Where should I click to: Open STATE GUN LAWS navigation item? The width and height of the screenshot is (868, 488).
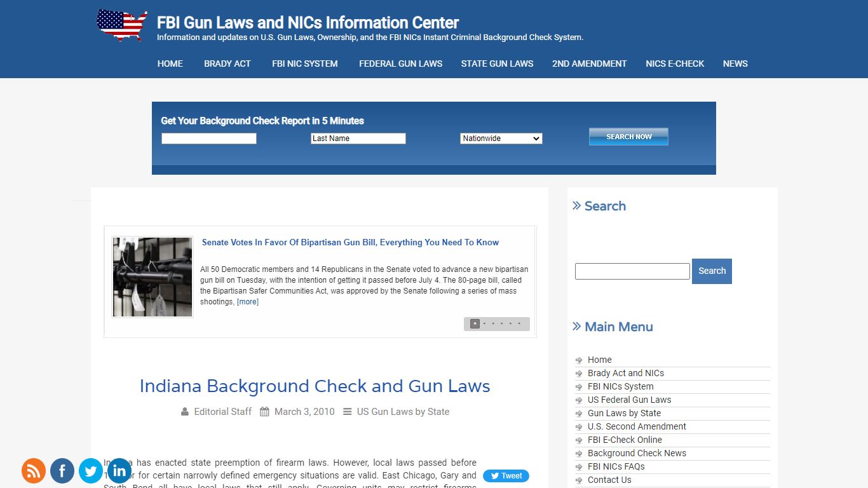click(498, 64)
